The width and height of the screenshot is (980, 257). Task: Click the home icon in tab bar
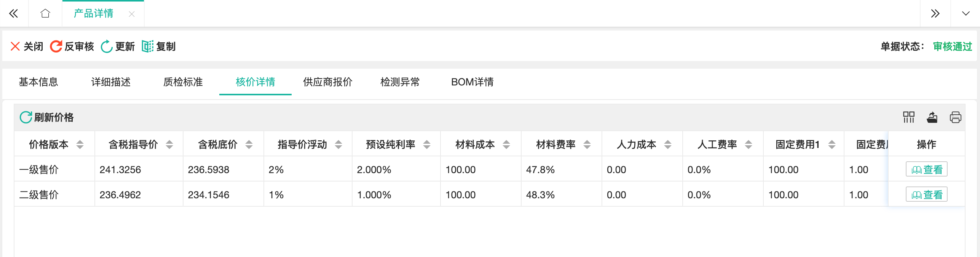[45, 14]
